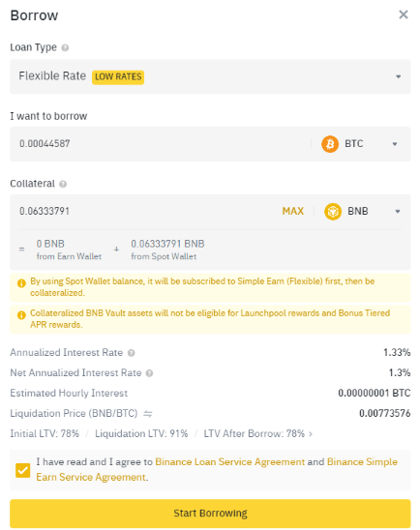Click the orange Bitcoin coin icon
420x530 pixels.
click(x=330, y=144)
